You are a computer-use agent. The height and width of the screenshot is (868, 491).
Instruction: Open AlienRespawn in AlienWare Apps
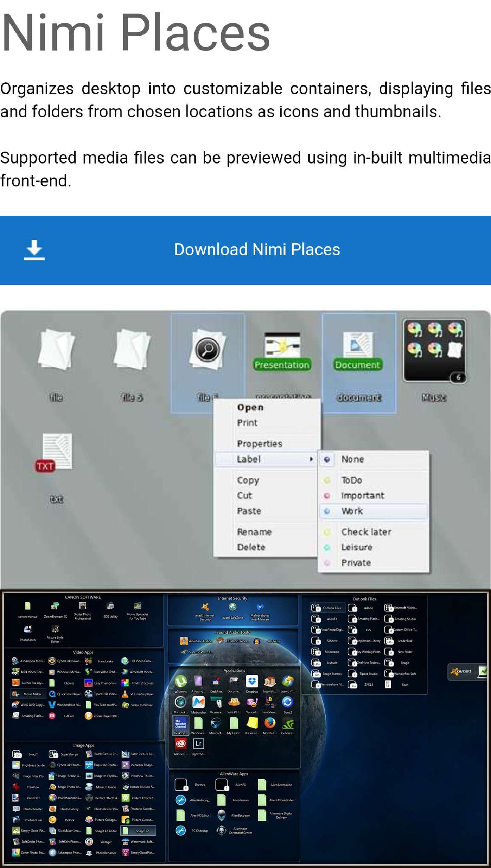pyautogui.click(x=234, y=815)
